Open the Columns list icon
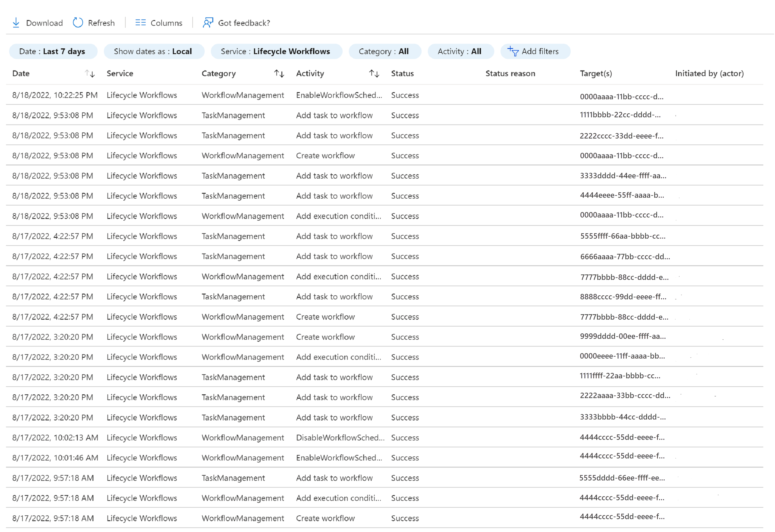 (141, 23)
